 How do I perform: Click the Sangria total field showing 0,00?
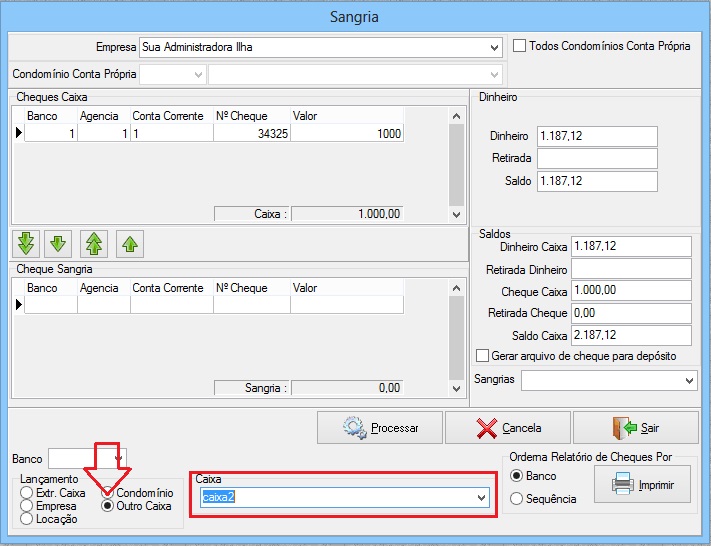(x=347, y=388)
